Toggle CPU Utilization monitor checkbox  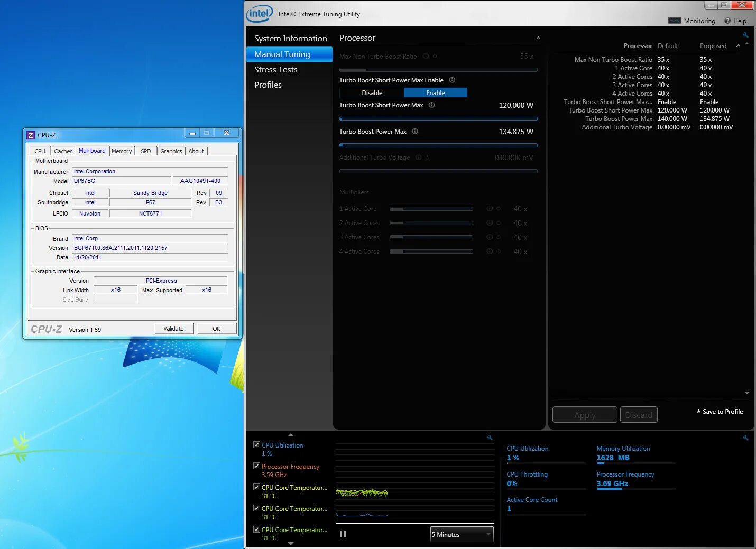[x=256, y=445]
